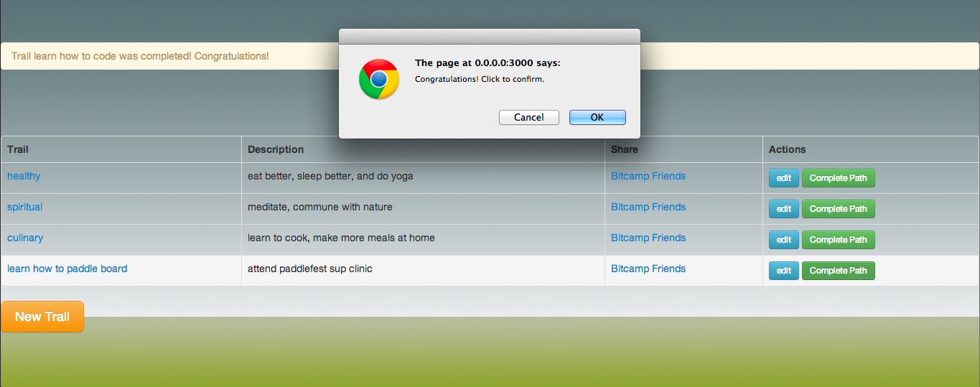
Task: Open the culinary trail link
Action: pos(25,238)
